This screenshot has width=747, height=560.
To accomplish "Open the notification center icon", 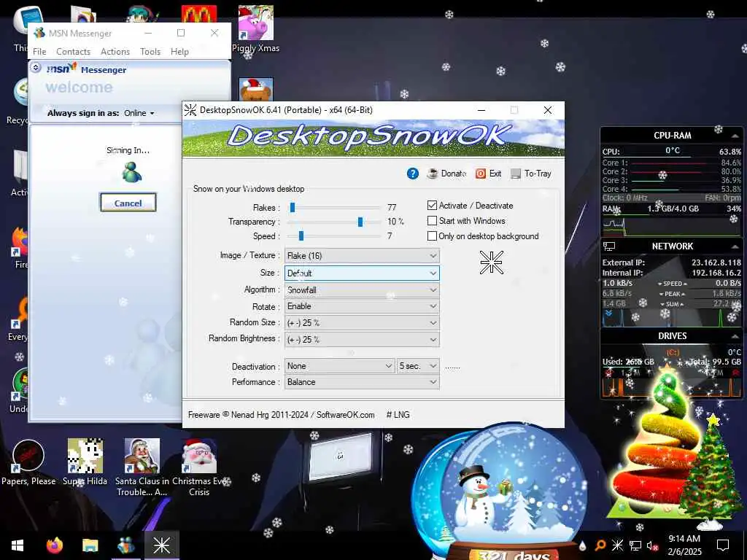I will (723, 545).
